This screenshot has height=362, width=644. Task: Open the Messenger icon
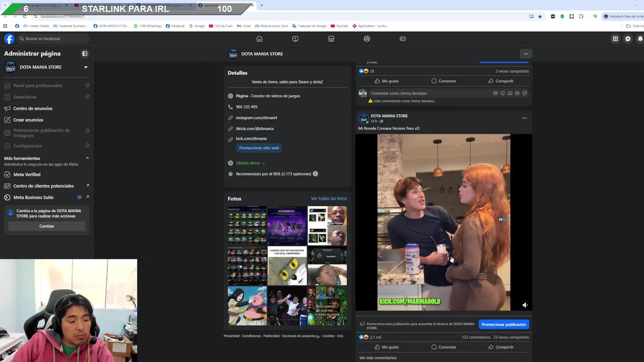pyautogui.click(x=628, y=39)
